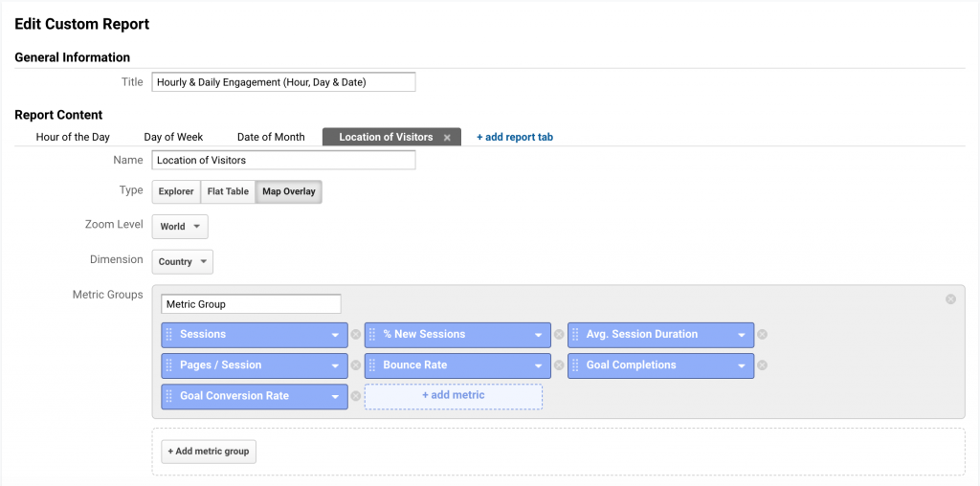The width and height of the screenshot is (980, 486).
Task: Remove the Goal Completions metric
Action: pyautogui.click(x=762, y=365)
